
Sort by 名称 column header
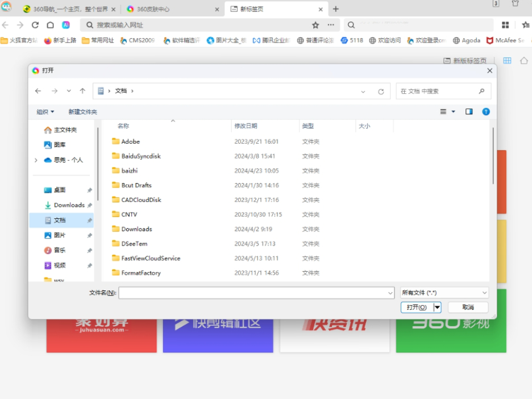pyautogui.click(x=123, y=126)
